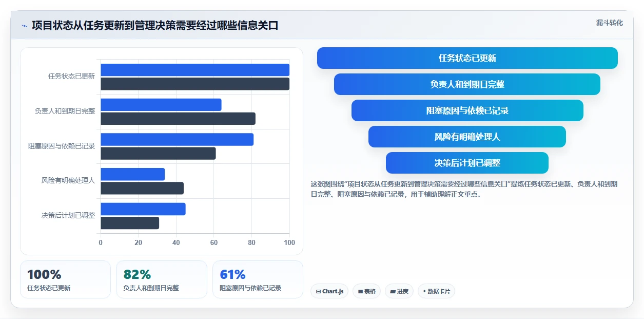Open the 100% stat card
644x319 pixels.
coord(65,279)
